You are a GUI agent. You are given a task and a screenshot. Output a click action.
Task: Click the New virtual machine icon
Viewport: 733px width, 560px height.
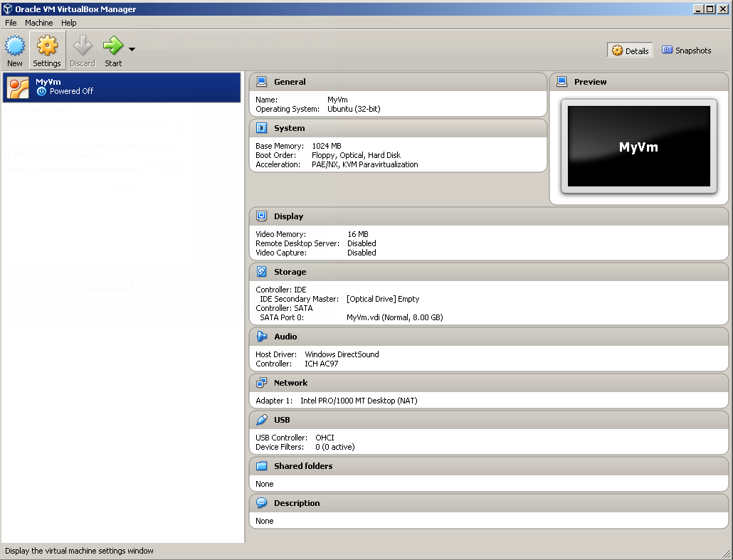tap(14, 46)
